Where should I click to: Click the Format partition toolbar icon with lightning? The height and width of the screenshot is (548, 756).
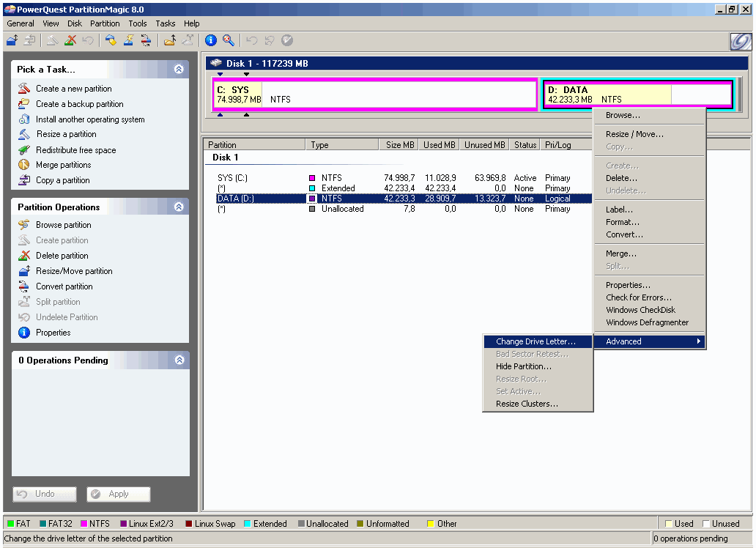pyautogui.click(x=128, y=40)
